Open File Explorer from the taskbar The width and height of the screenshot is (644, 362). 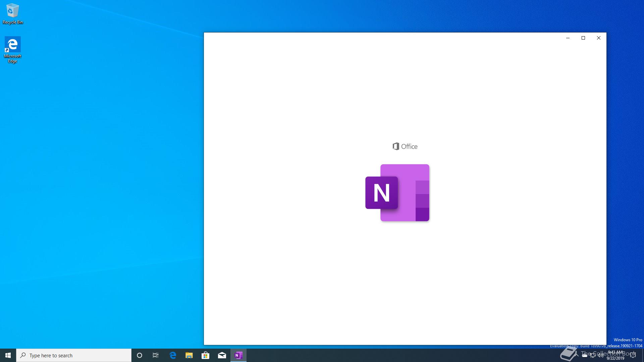coord(189,355)
